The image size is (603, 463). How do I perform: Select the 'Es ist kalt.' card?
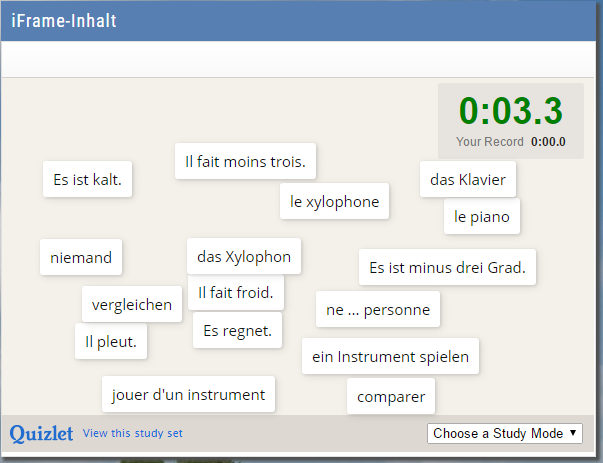click(x=87, y=179)
